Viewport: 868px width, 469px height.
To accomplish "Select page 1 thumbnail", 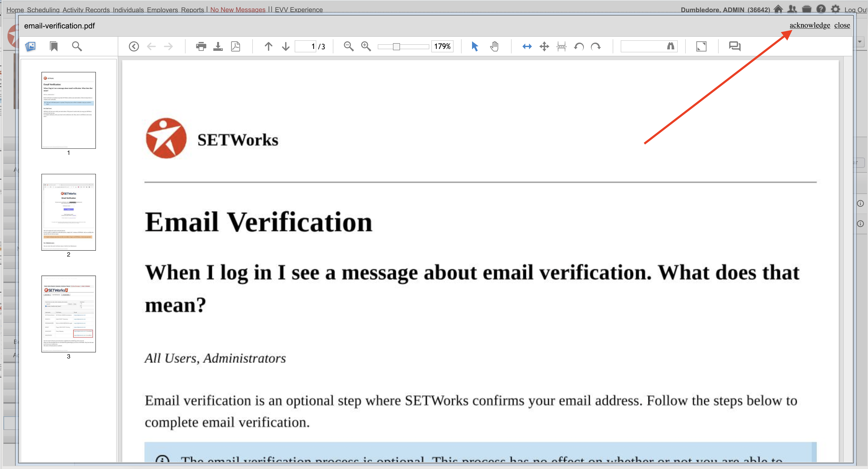I will click(x=68, y=110).
